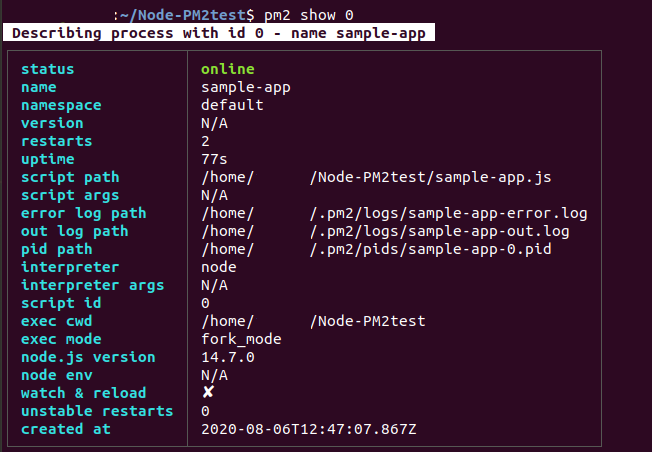Click the uptime value 77s
Viewport: 652px width, 452px height.
click(x=214, y=159)
